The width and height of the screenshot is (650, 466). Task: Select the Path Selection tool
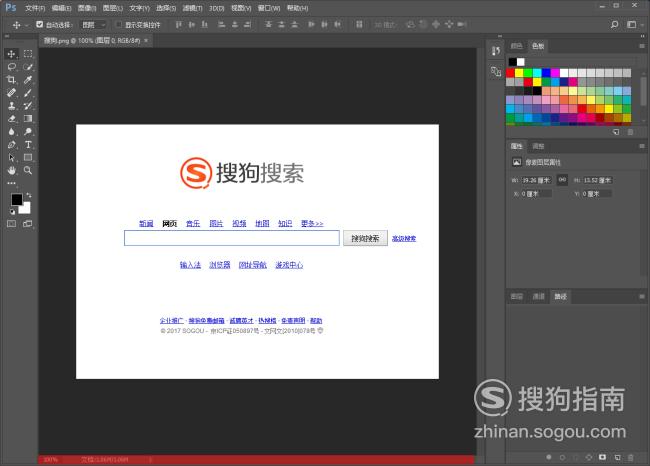point(11,158)
